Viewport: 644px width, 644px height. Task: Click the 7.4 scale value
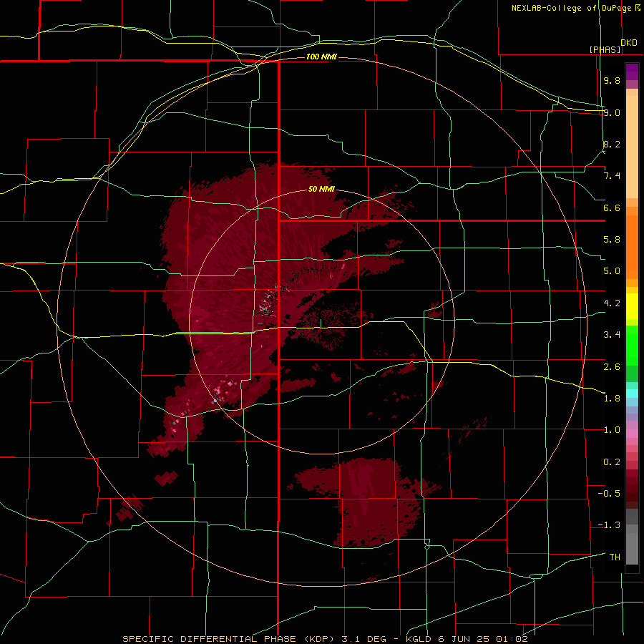click(612, 176)
